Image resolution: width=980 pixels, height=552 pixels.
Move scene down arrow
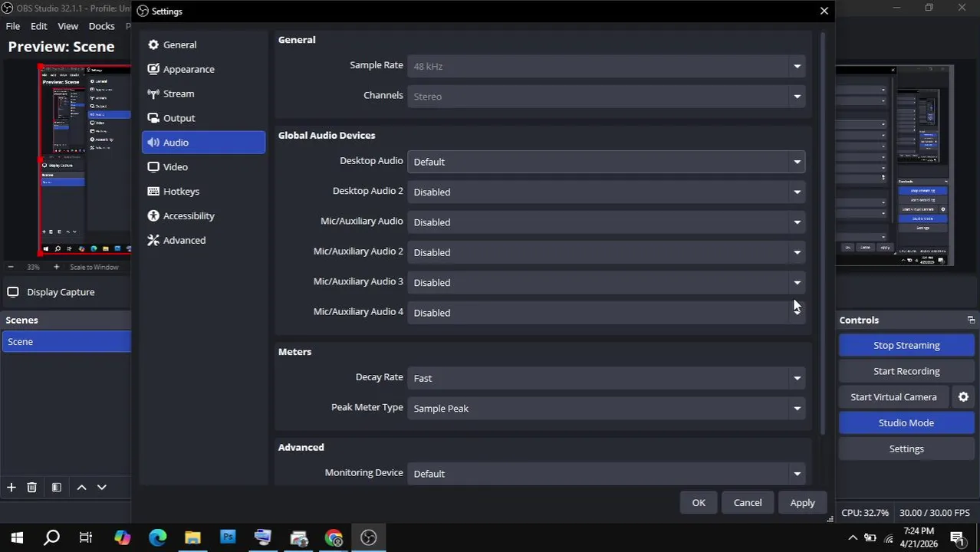[101, 488]
